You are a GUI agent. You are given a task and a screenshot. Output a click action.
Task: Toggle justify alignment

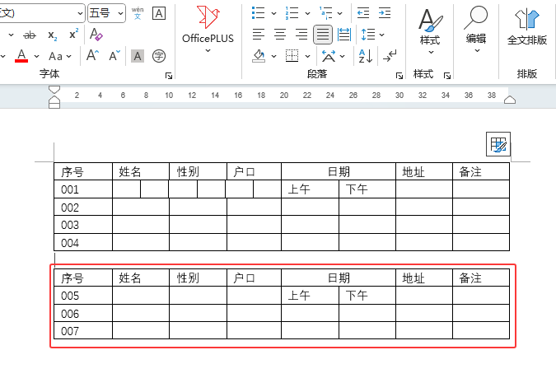(323, 35)
